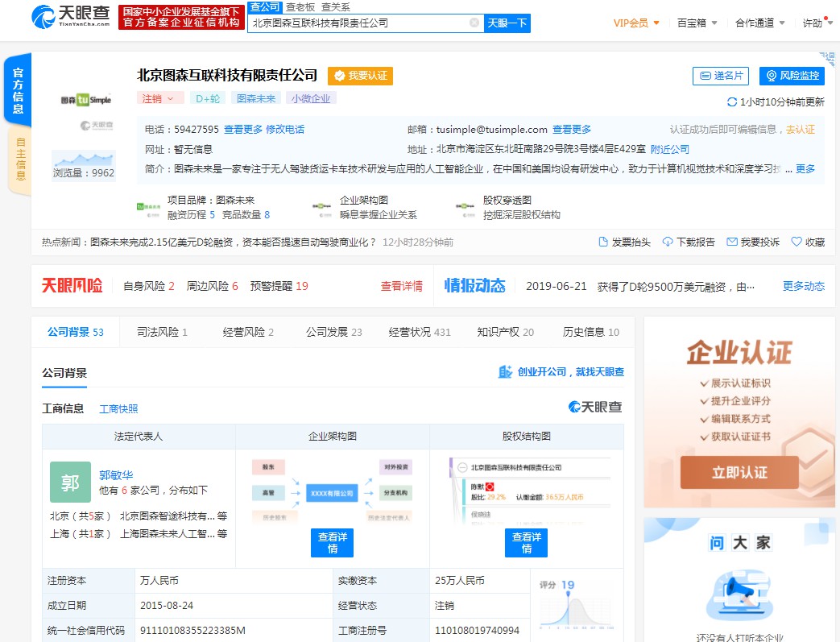Open the 历史信息 tab
This screenshot has width=840, height=642.
click(x=591, y=332)
